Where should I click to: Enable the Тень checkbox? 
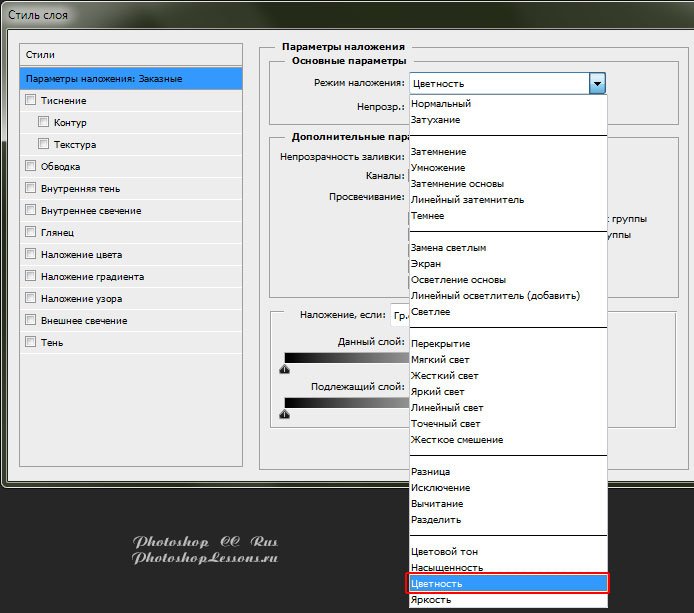[31, 342]
